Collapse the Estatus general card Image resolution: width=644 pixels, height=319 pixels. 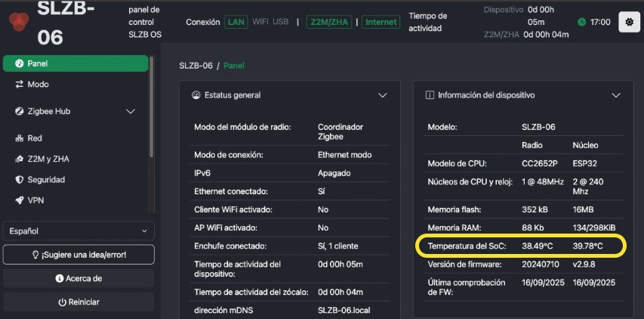382,95
